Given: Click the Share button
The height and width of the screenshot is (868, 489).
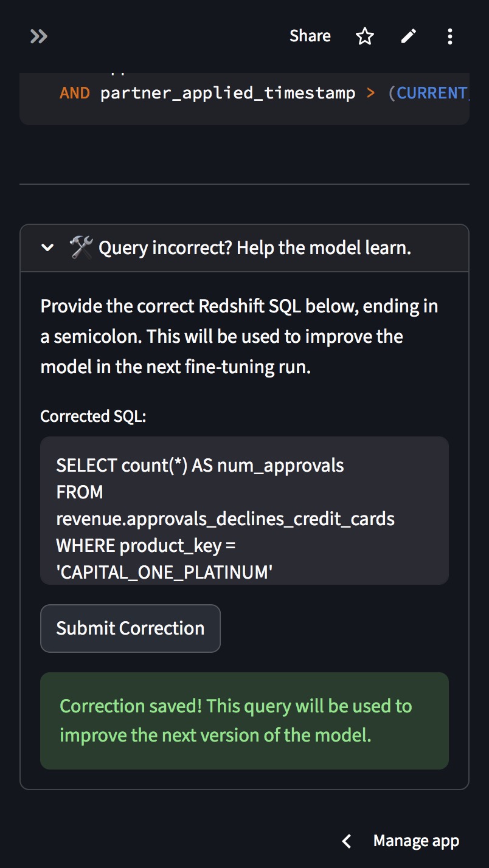Looking at the screenshot, I should click(310, 36).
